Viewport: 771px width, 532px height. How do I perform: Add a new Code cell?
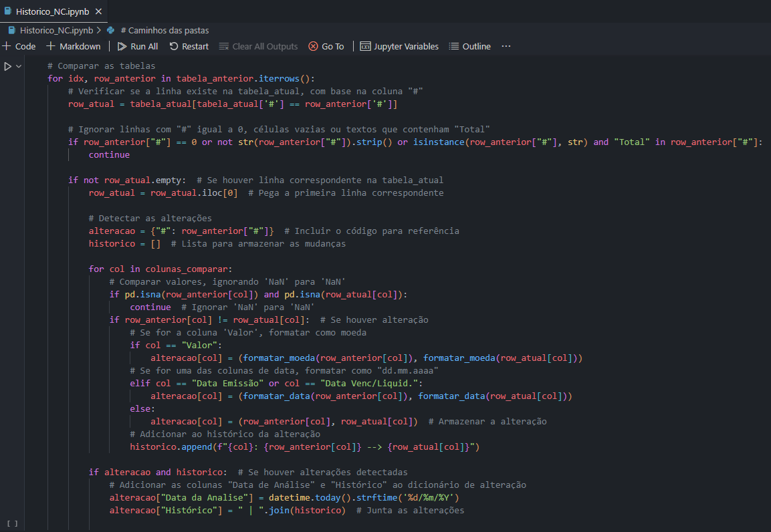19,46
